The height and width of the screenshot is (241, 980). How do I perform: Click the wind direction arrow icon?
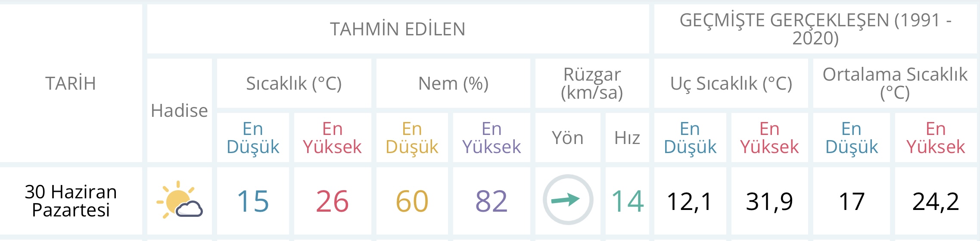click(568, 200)
